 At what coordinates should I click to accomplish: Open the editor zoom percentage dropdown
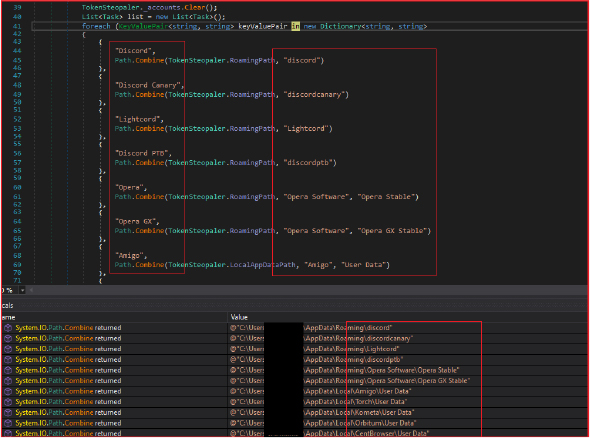coord(23,290)
